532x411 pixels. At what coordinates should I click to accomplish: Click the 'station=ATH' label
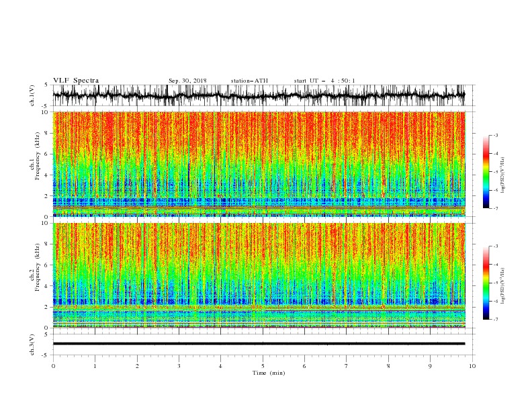(x=249, y=81)
